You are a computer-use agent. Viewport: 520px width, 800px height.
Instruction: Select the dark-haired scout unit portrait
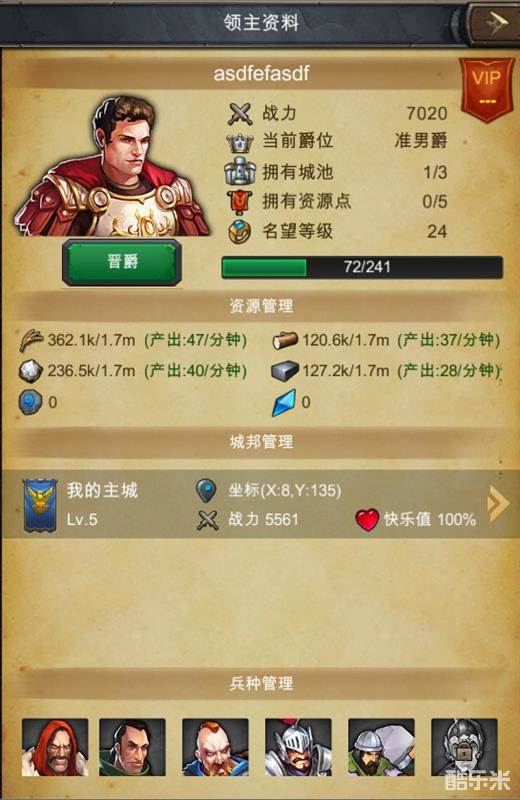132,747
